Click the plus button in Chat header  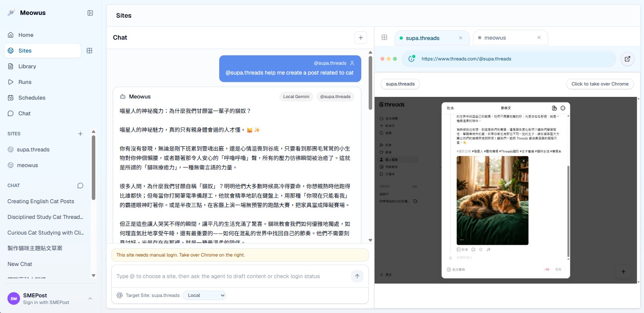point(361,38)
